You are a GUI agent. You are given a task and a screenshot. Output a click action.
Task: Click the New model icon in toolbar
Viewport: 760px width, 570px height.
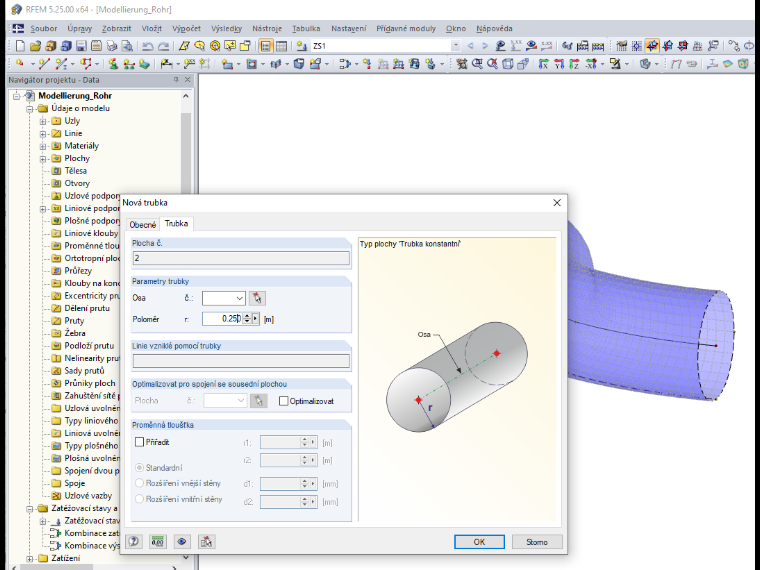pos(20,46)
